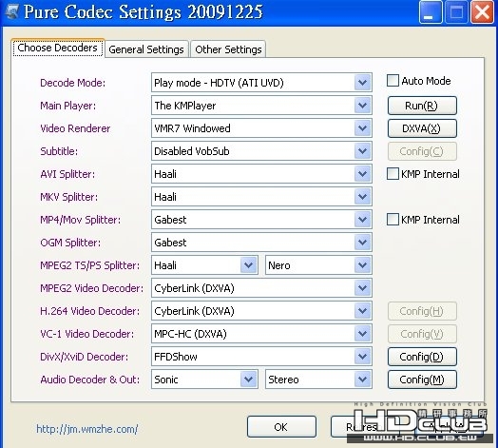Expand the VC-1 Video Decoder dropdown
This screenshot has width=498, height=448.
pos(261,334)
